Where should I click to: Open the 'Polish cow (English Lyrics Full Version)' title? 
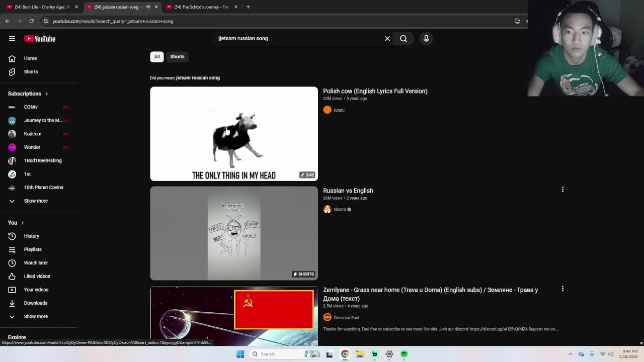(x=375, y=91)
